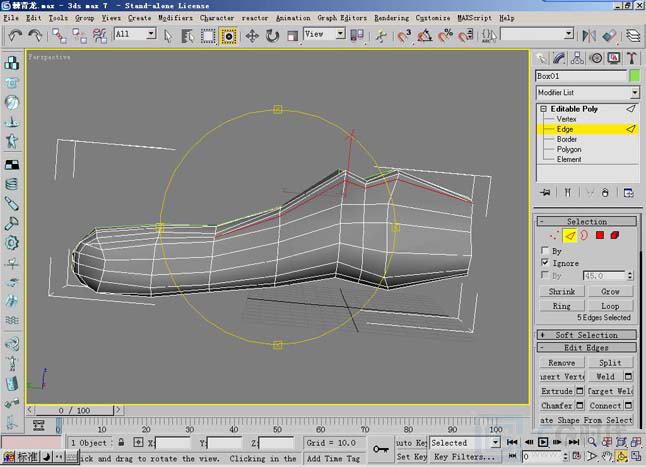Image resolution: width=646 pixels, height=467 pixels.
Task: Enable the By Vertex checkbox
Action: click(545, 250)
